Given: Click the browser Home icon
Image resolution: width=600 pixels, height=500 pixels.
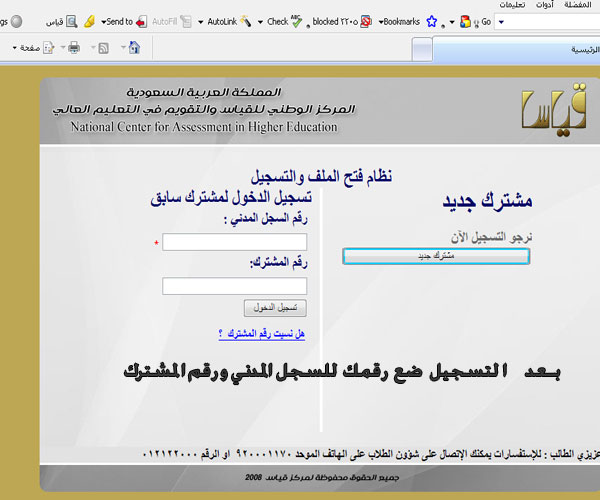Looking at the screenshot, I should point(134,47).
